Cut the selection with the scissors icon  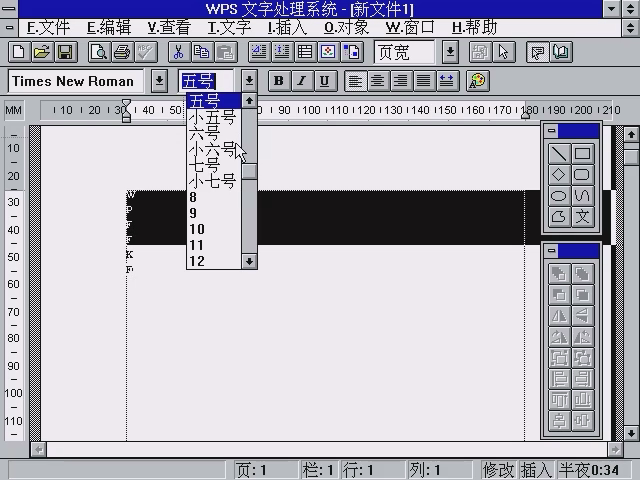click(179, 52)
